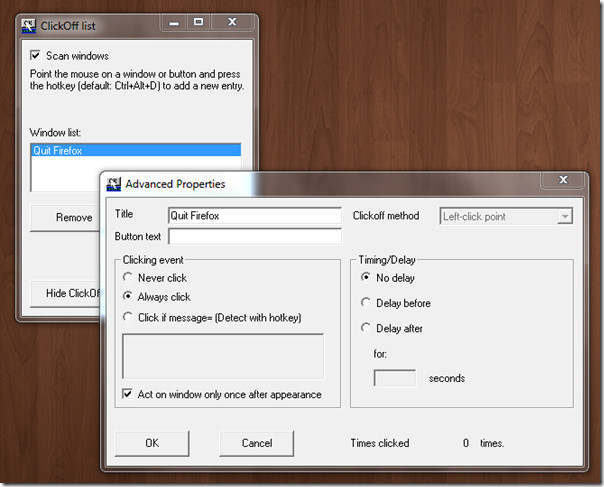Toggle Act on window only once checkbox
Image resolution: width=604 pixels, height=487 pixels.
coord(127,394)
